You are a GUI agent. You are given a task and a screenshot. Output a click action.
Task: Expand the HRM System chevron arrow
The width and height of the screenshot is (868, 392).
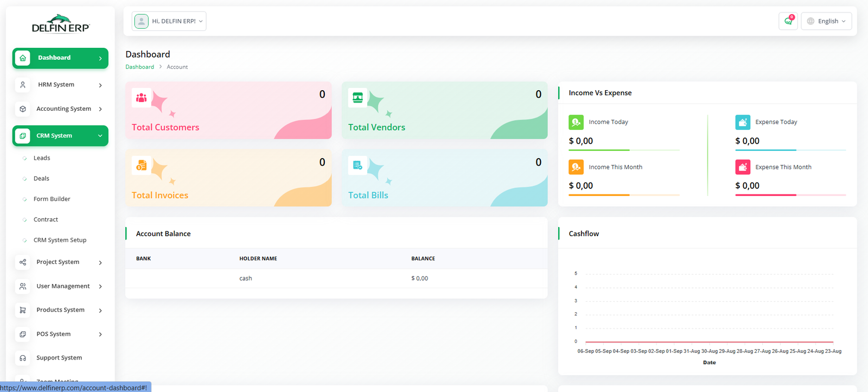[x=100, y=85]
